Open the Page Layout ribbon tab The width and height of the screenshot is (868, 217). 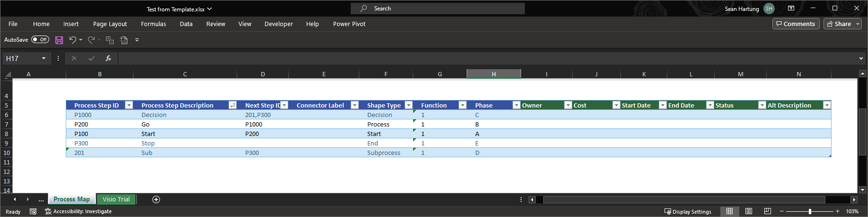[110, 24]
